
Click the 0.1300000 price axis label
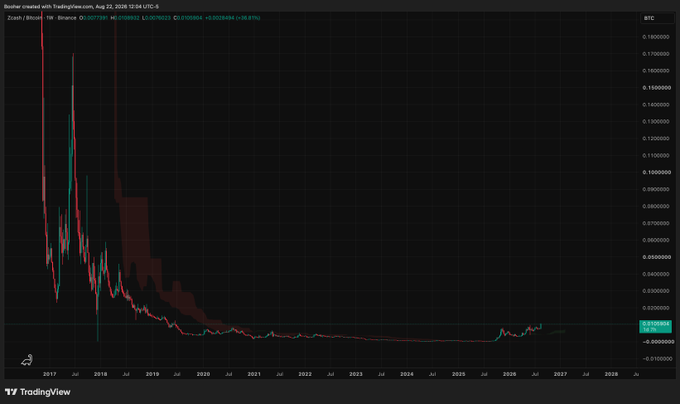click(x=655, y=121)
